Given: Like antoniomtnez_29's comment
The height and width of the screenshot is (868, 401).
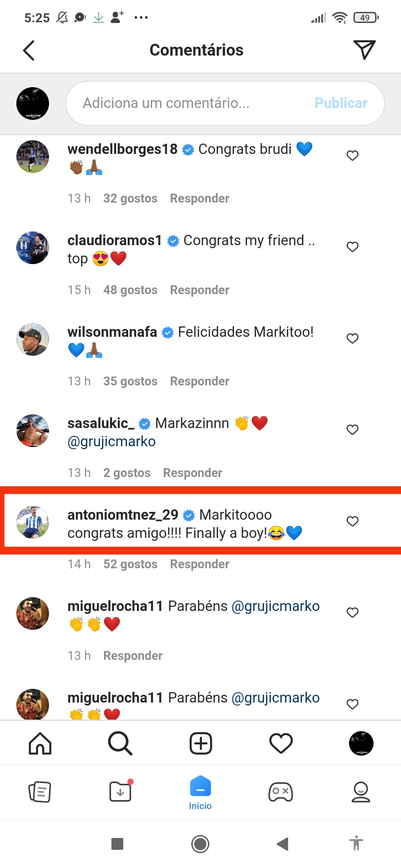Looking at the screenshot, I should 352,521.
